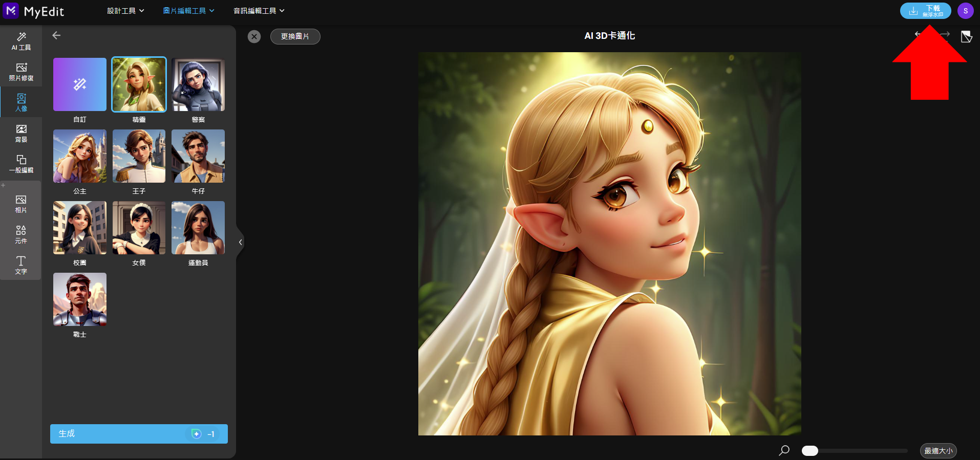Open the 背景 tools icon
Image resolution: width=980 pixels, height=460 pixels.
[21, 133]
